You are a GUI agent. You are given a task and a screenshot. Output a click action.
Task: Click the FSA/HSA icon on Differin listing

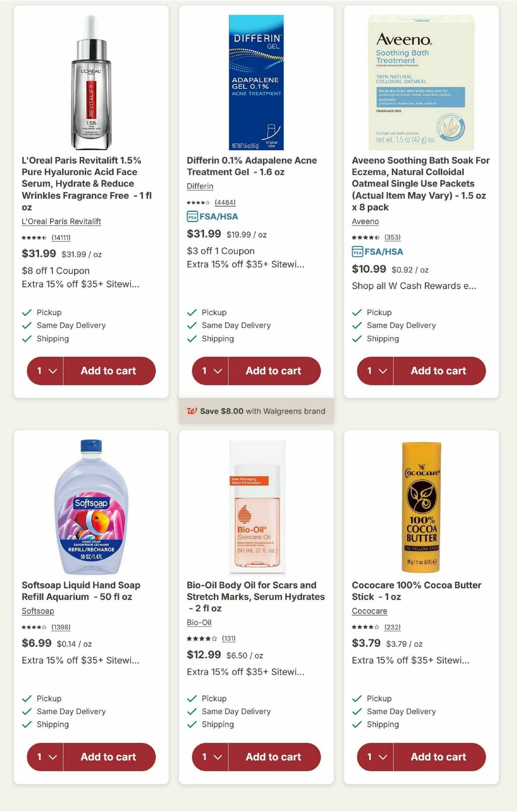(193, 217)
